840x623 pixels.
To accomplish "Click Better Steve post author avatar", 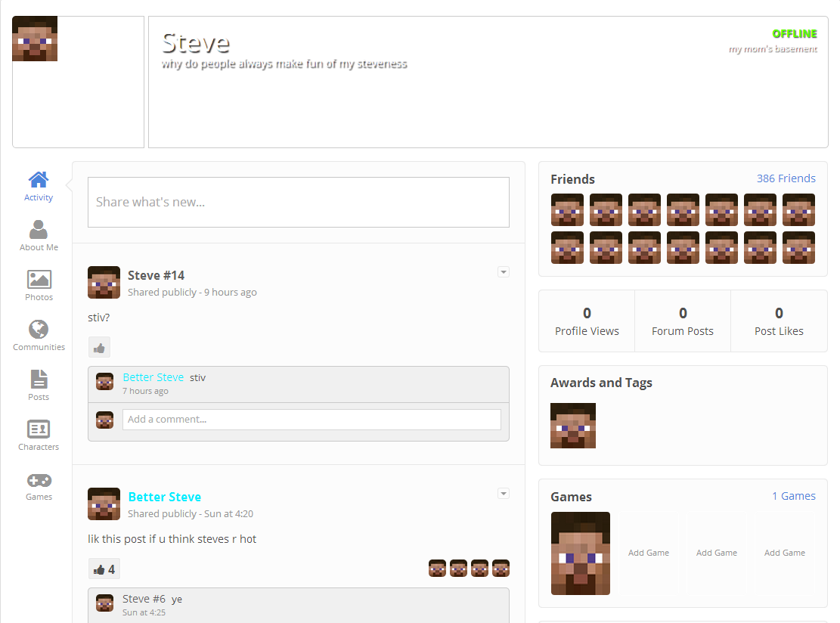I will pos(104,504).
